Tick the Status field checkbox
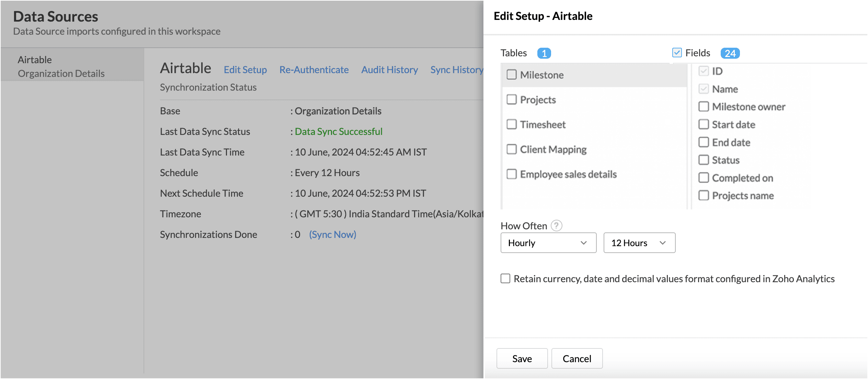This screenshot has height=379, width=868. (704, 160)
